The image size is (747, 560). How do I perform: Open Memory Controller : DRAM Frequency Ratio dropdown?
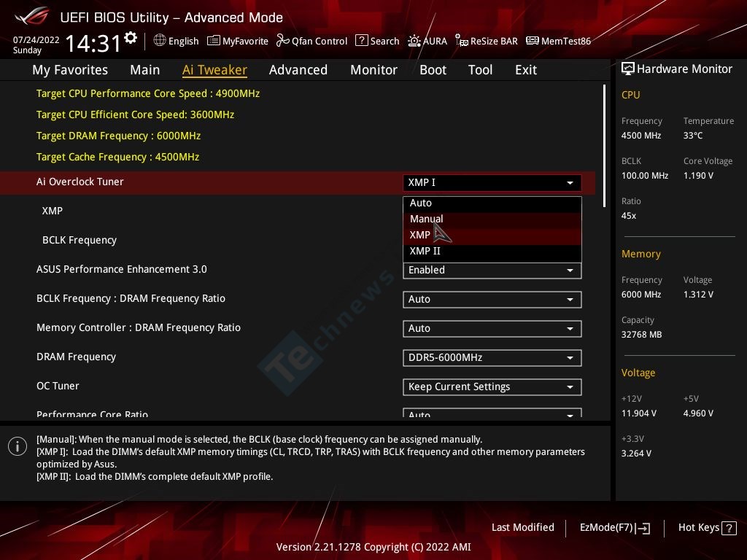tap(492, 329)
